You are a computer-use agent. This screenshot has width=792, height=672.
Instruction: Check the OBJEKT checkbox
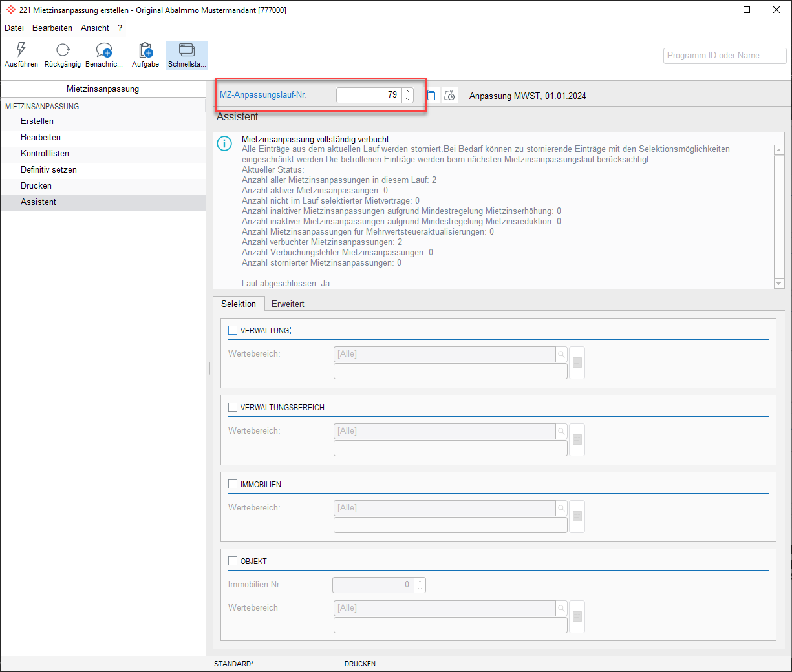[233, 561]
